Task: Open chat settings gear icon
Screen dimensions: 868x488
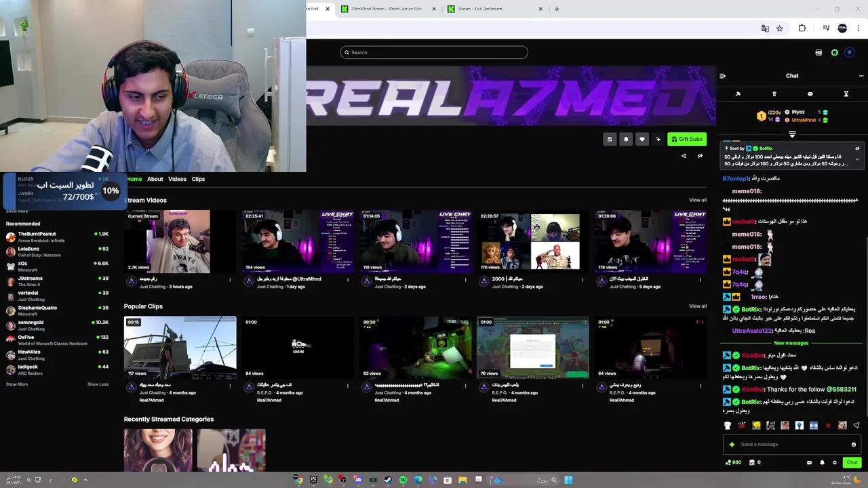Action: (835, 462)
